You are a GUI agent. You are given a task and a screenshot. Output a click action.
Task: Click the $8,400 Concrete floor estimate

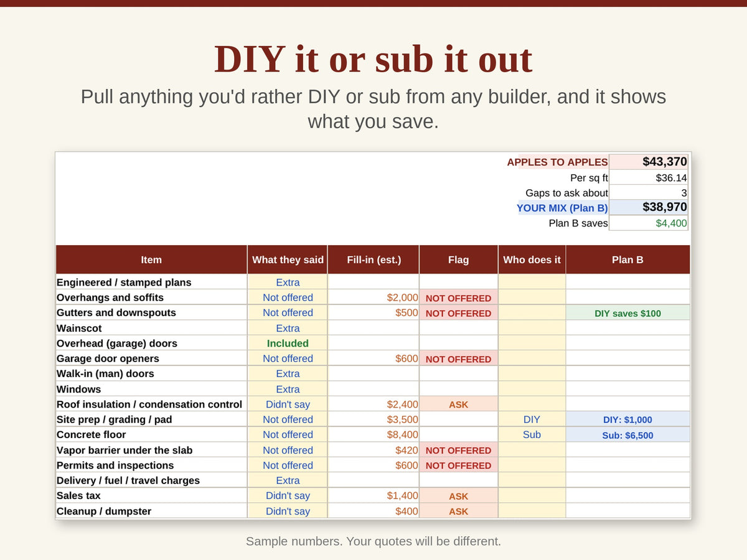374,434
